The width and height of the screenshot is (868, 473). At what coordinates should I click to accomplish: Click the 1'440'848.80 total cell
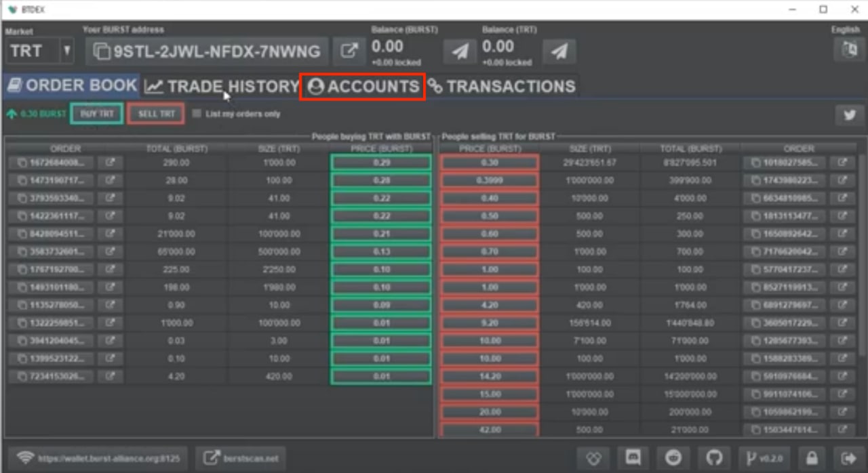click(x=690, y=323)
